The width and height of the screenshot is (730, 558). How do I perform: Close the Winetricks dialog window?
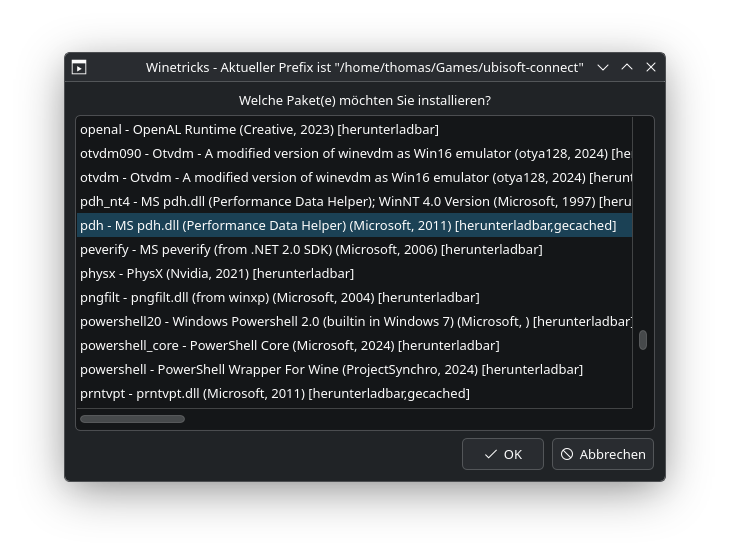[x=651, y=67]
